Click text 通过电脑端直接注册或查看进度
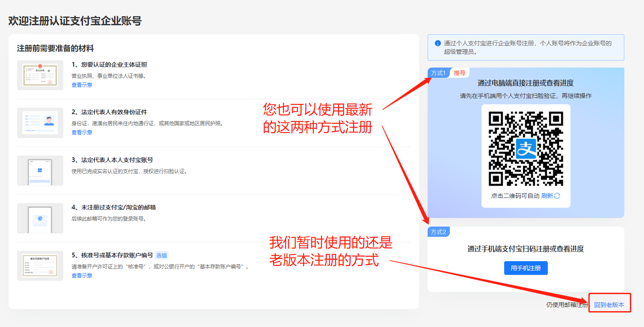The width and height of the screenshot is (644, 327). [x=526, y=83]
